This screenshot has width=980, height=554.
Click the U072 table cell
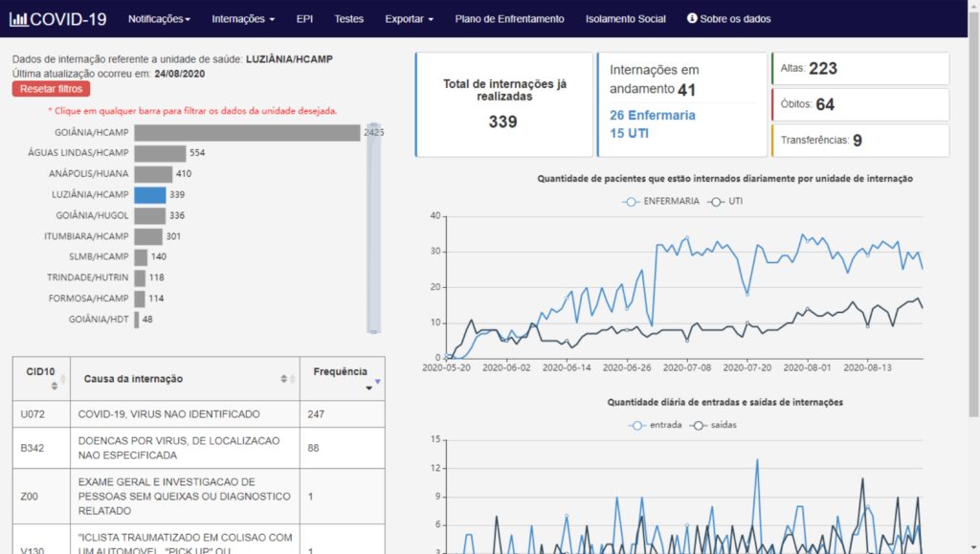click(x=41, y=414)
